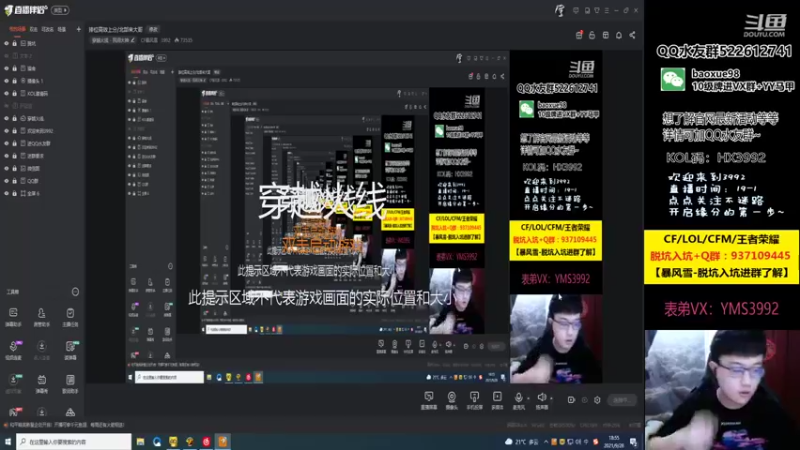Open the 主播任务 tool
Viewport: 800px width, 450px height.
[x=70, y=317]
